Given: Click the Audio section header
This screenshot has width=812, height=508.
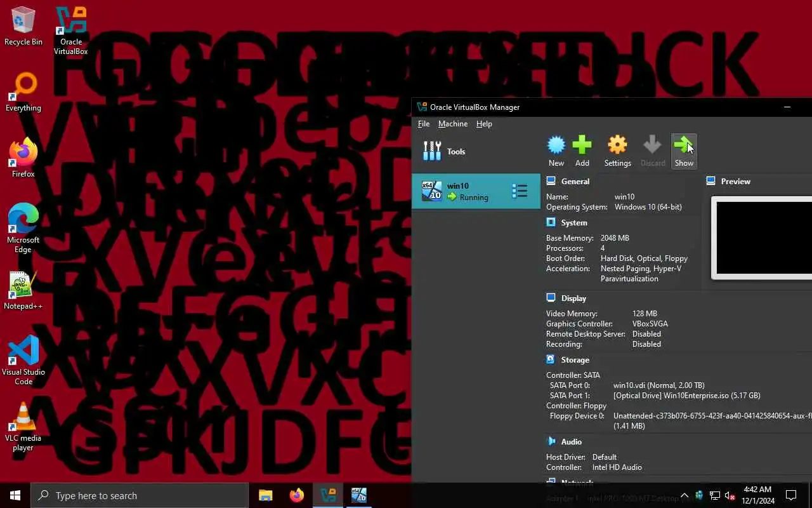Looking at the screenshot, I should tap(572, 441).
